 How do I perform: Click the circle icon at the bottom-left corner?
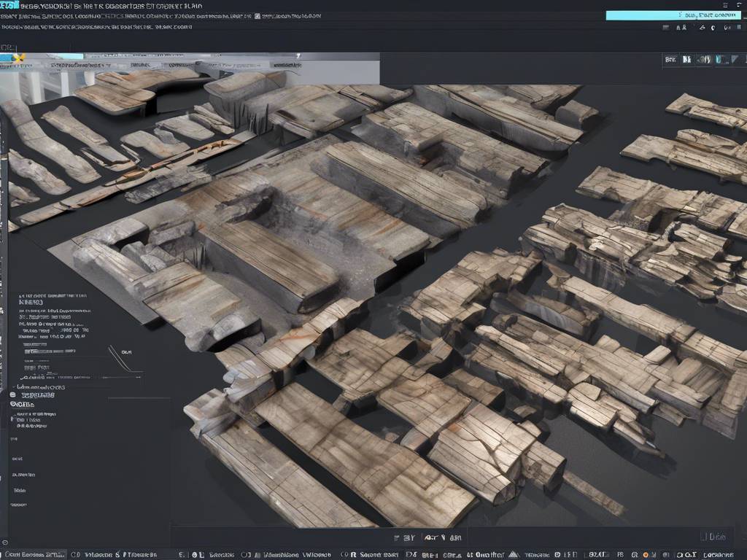coord(5,542)
